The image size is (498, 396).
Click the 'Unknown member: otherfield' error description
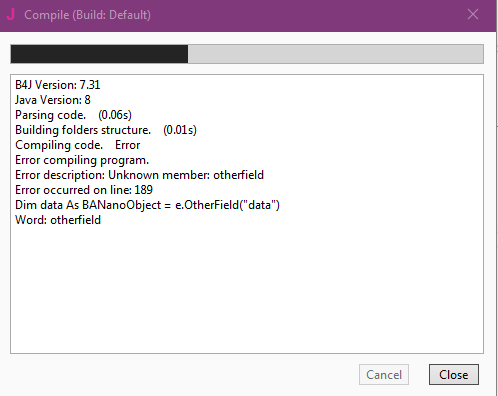click(186, 175)
